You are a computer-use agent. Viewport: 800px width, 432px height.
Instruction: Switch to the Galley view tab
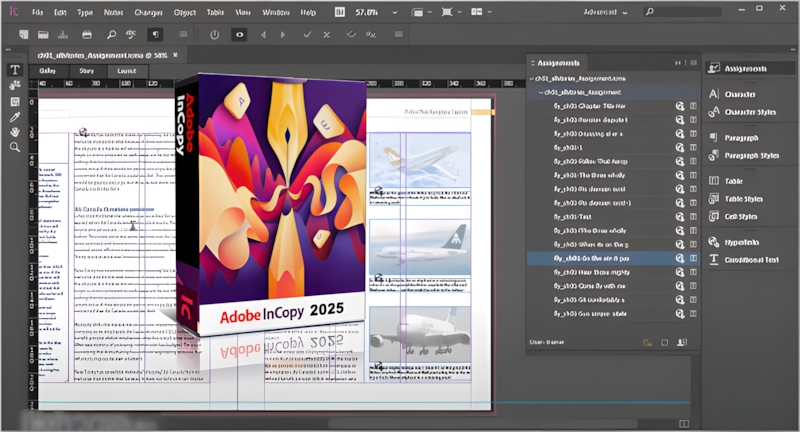(47, 71)
